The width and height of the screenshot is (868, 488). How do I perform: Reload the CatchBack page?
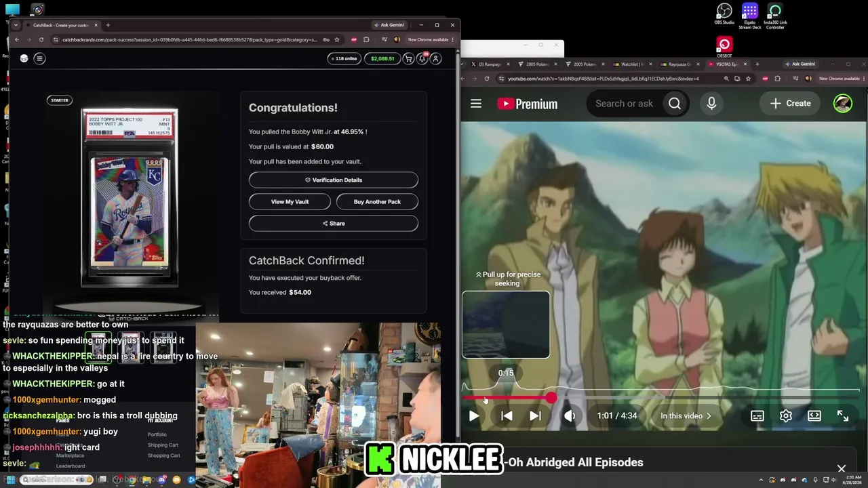41,39
